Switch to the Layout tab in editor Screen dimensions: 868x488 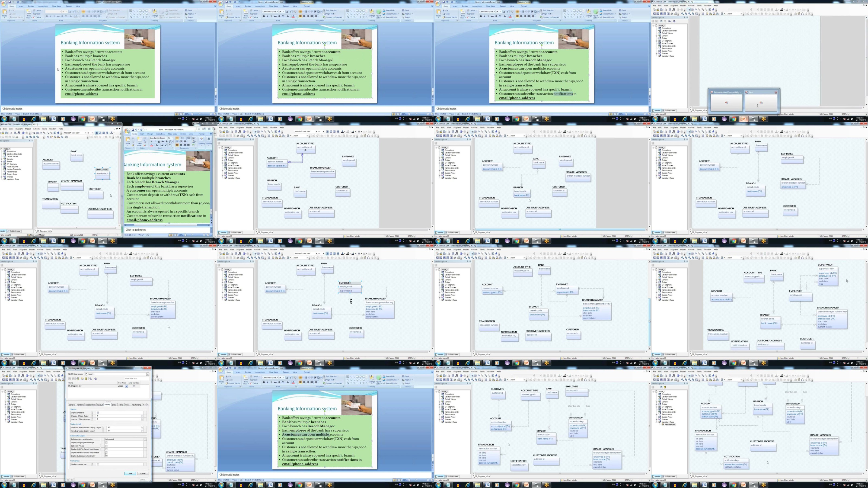[100, 405]
